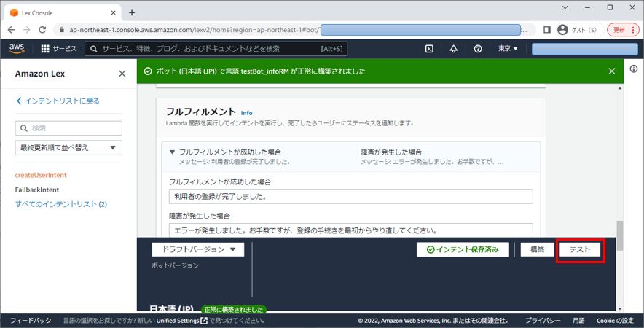Click the scroll up arrow
Image resolution: width=644 pixels, height=328 pixels.
(620, 87)
